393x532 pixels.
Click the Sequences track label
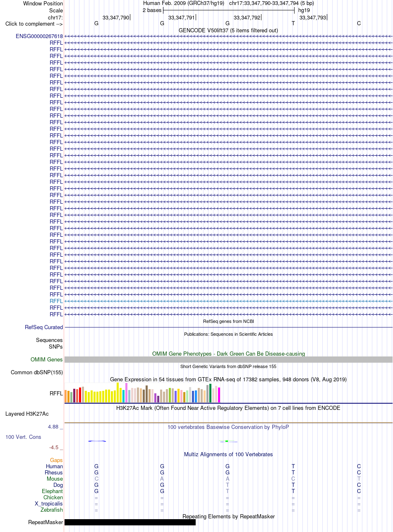pyautogui.click(x=49, y=340)
